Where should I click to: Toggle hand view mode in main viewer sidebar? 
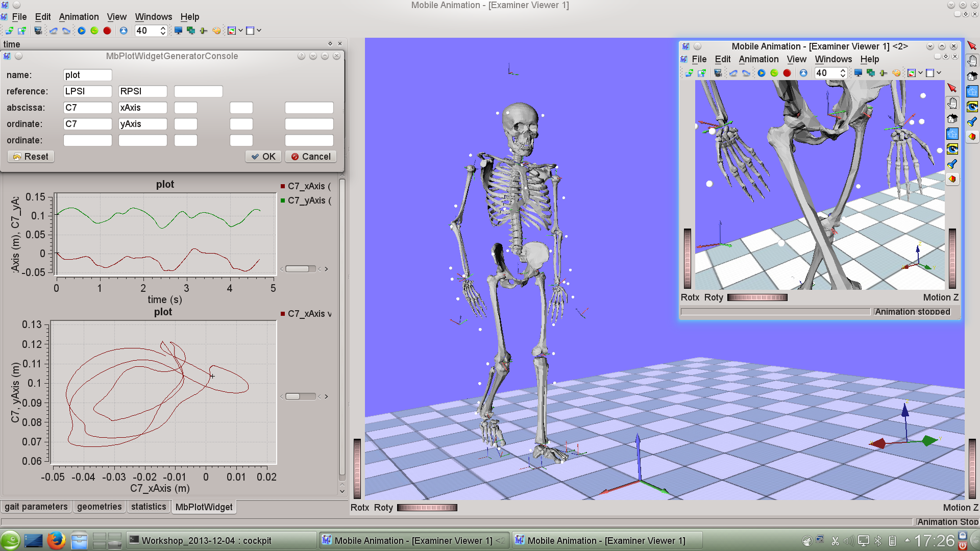tap(972, 61)
